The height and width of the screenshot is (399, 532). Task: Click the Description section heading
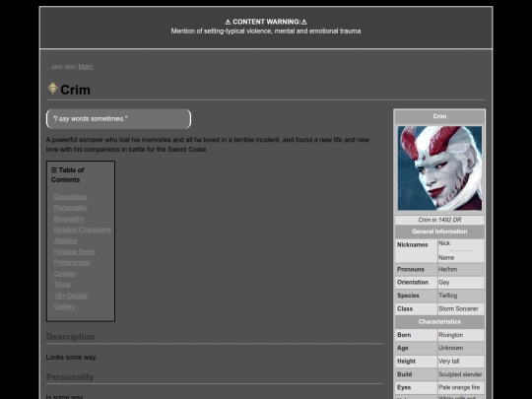[x=70, y=337]
